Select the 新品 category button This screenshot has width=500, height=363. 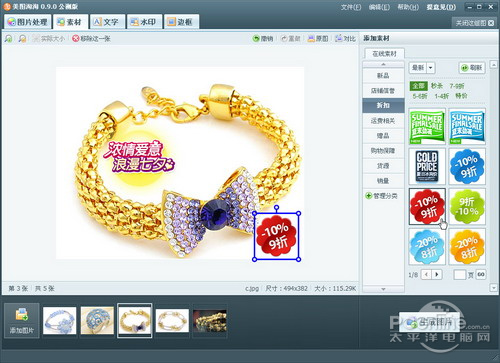(383, 76)
